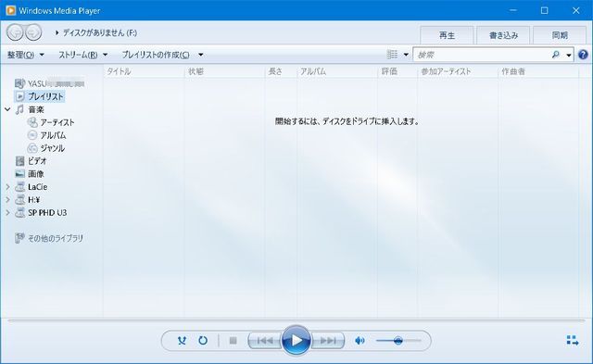
Task: Select the 画像 library
Action: point(36,174)
